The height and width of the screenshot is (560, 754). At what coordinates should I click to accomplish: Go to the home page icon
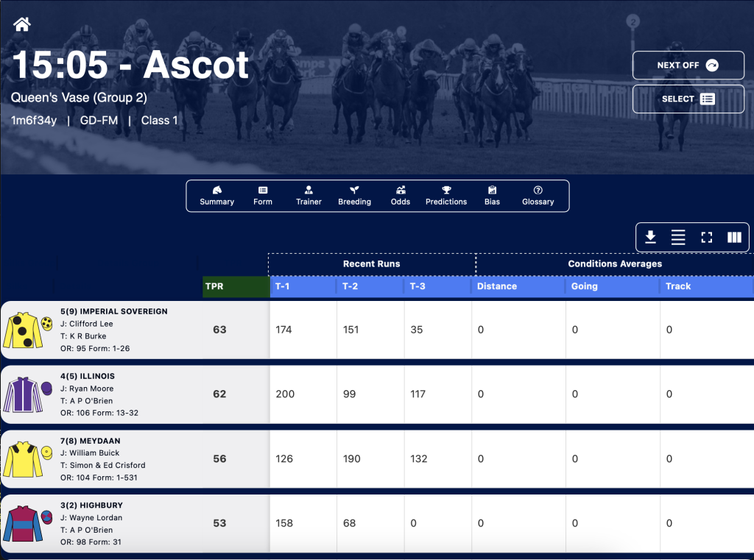click(x=22, y=24)
